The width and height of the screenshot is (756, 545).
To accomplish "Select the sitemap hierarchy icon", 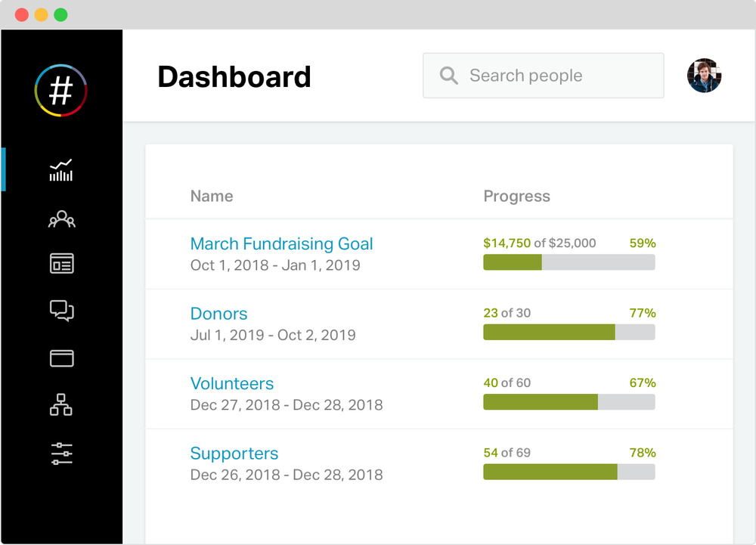I will click(x=61, y=405).
